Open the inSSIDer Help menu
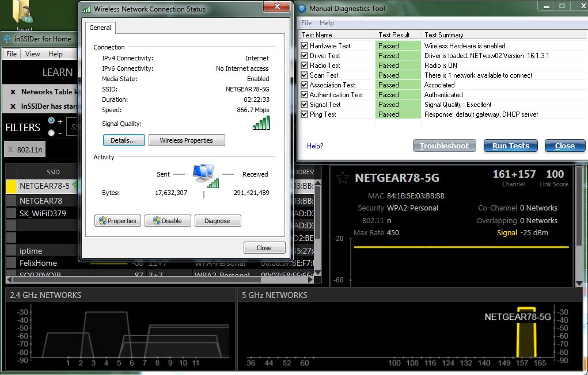Screen dimensions: 588x375 click(55, 54)
